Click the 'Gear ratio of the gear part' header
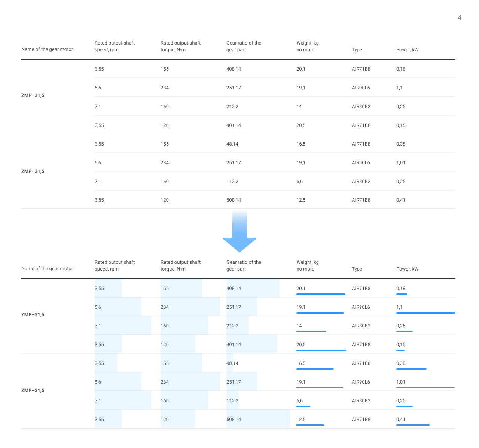This screenshot has width=479, height=448. click(244, 46)
